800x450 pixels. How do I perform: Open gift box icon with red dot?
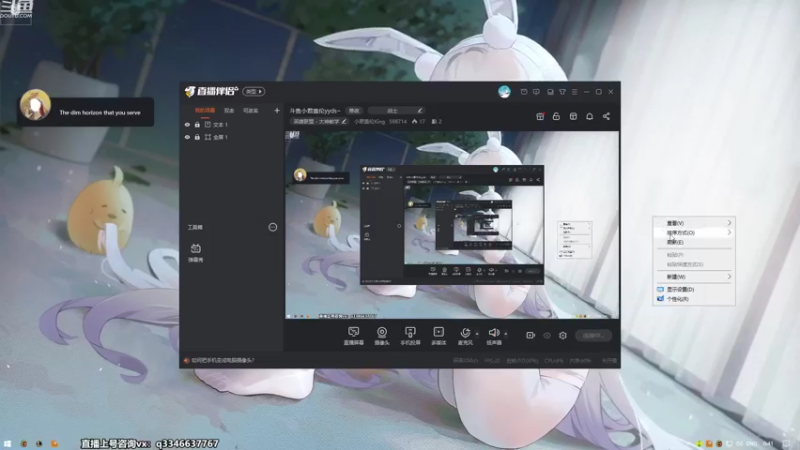pyautogui.click(x=540, y=116)
